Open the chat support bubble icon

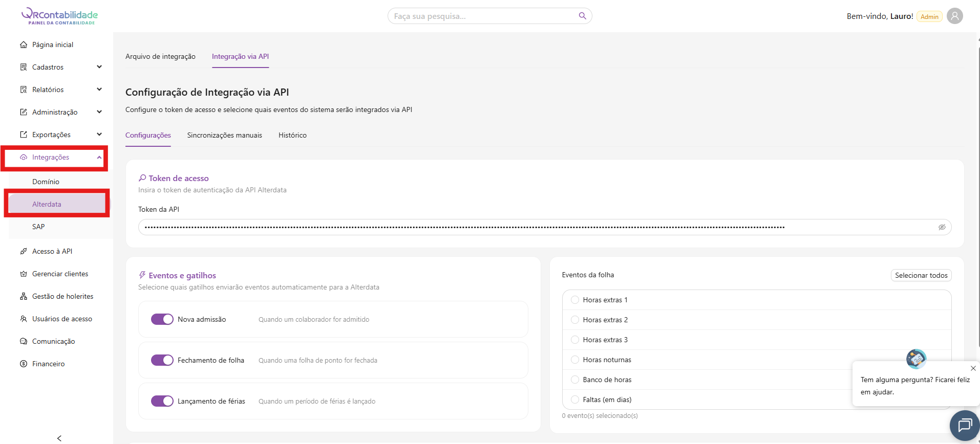pyautogui.click(x=965, y=425)
